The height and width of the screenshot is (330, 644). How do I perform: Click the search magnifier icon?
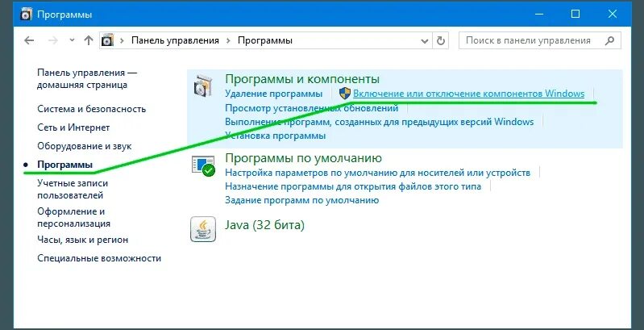tap(610, 40)
